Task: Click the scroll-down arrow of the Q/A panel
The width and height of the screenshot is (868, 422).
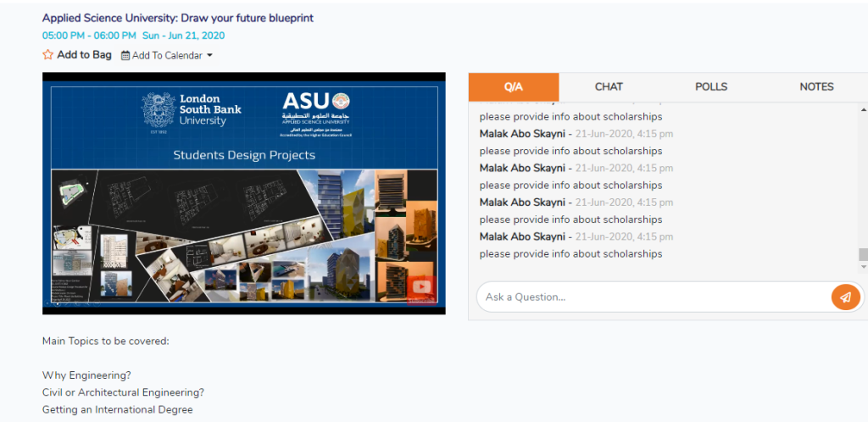Action: [x=862, y=267]
